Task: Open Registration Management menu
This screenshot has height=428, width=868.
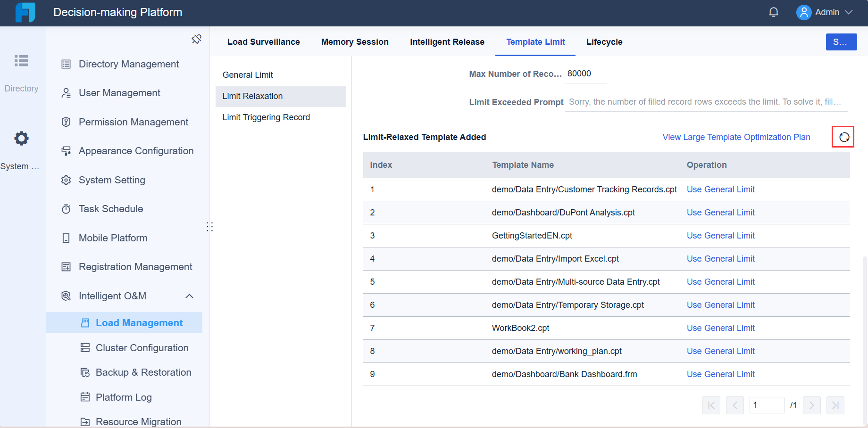Action: 135,267
